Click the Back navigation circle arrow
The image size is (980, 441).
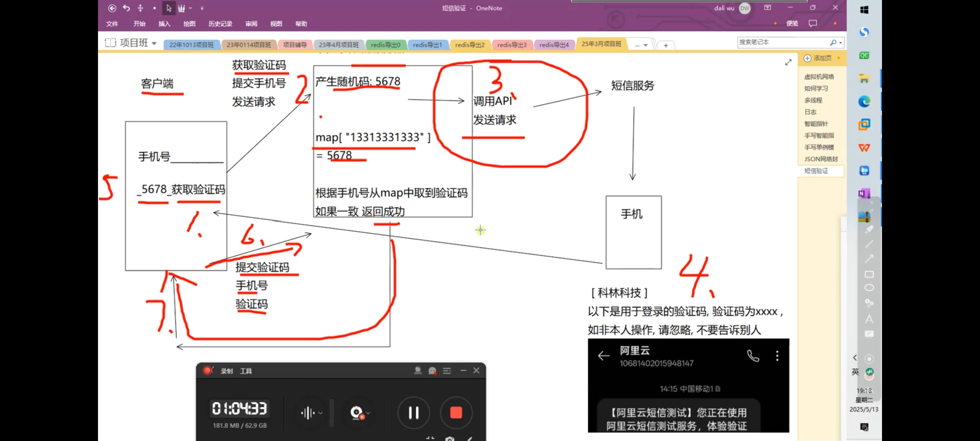[112, 8]
